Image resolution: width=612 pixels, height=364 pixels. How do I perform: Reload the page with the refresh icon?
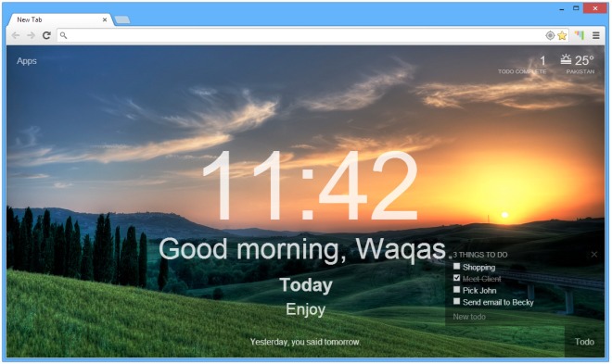pos(46,35)
